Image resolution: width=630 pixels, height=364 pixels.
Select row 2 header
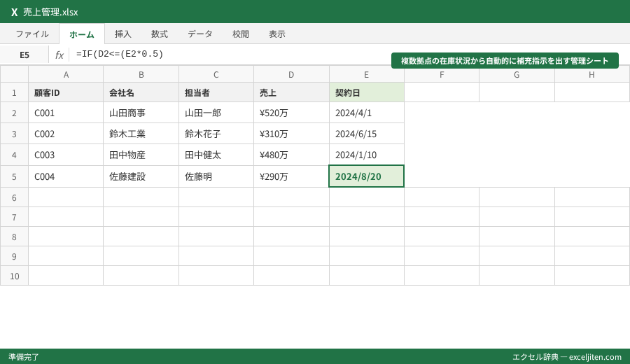click(x=14, y=113)
